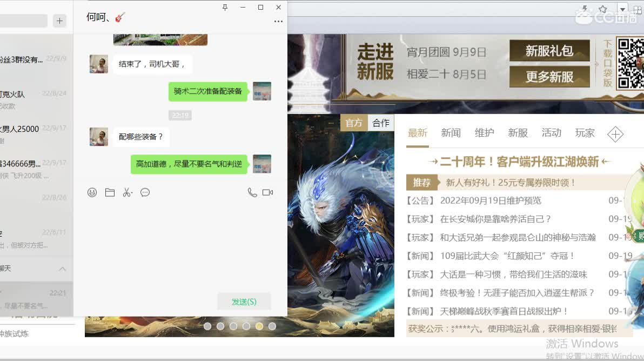Click the 高加道德，尽量不要名气和判逆 bubble
Screen dimensions: 644x361
click(189, 164)
